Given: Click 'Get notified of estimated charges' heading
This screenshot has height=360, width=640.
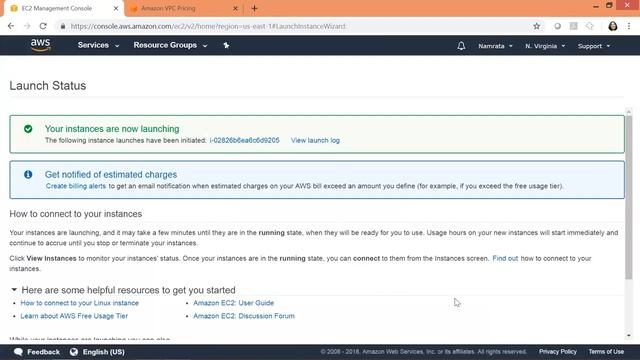Looking at the screenshot, I should click(111, 175).
